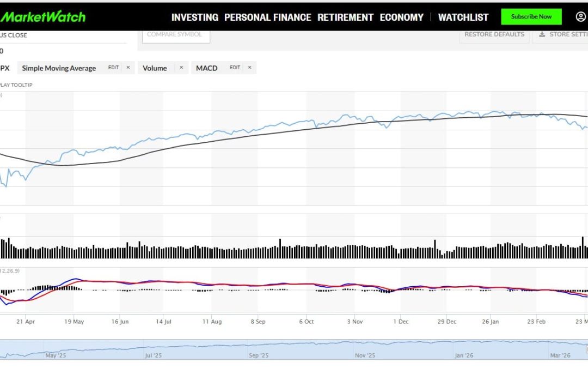This screenshot has height=368, width=588.
Task: Click the download icon beside Store Settings
Action: [542, 34]
